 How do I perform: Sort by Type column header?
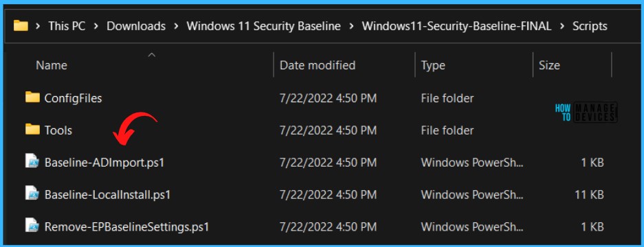point(433,65)
